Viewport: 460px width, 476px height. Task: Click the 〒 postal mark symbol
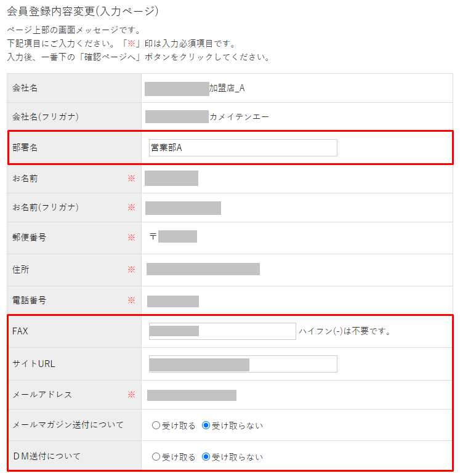(153, 236)
